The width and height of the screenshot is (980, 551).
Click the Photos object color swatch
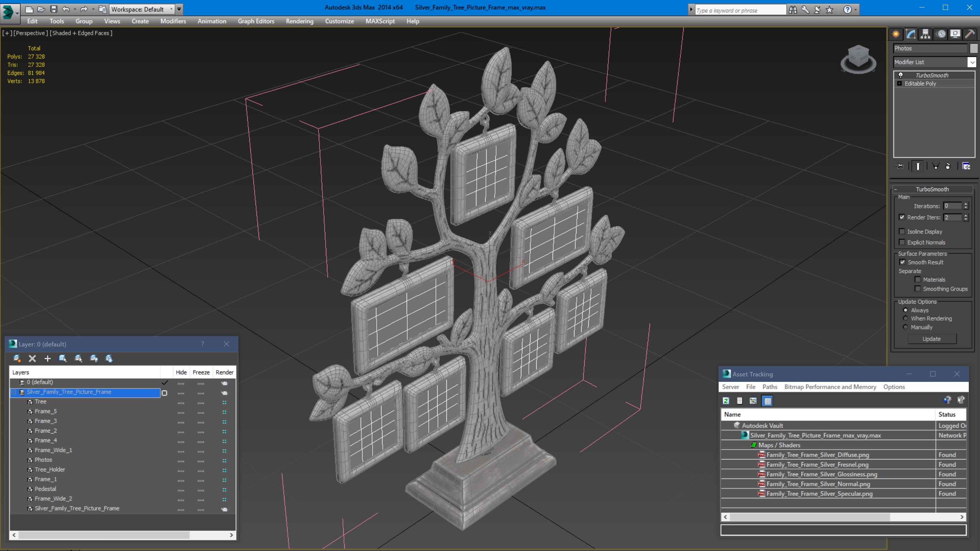point(974,48)
